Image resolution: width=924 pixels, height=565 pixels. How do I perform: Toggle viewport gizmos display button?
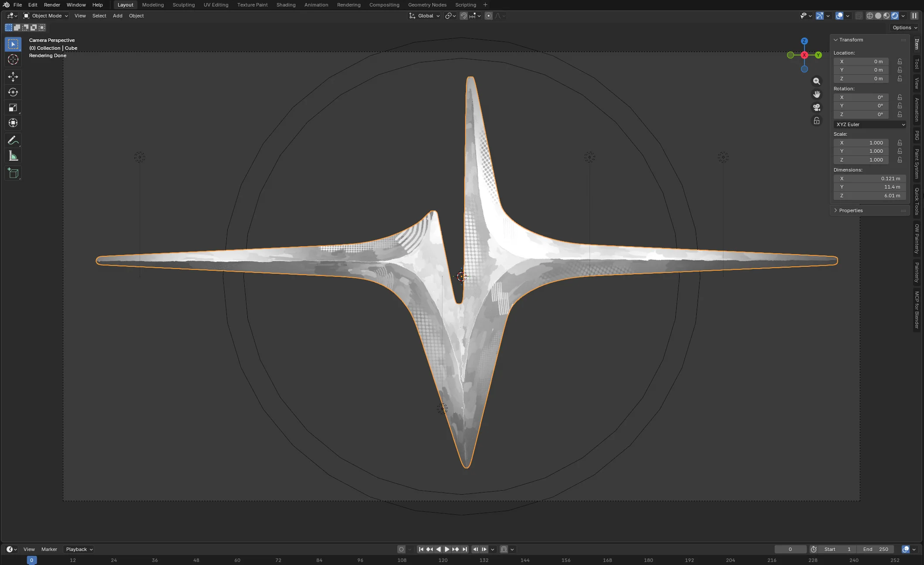coord(820,16)
